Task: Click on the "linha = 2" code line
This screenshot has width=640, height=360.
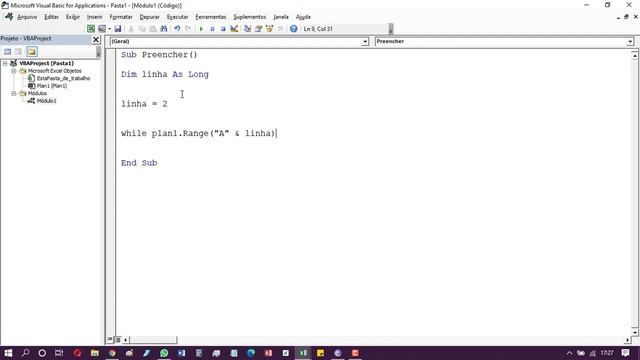Action: coord(144,104)
